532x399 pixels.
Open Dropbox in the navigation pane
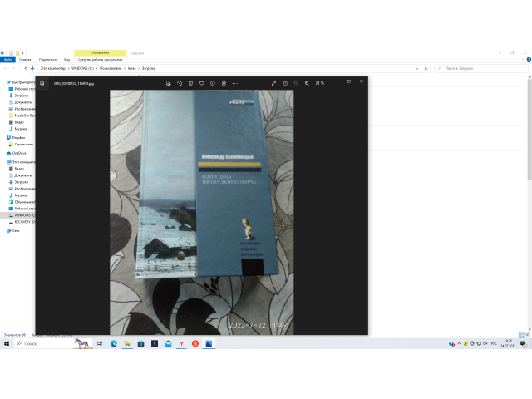[x=16, y=138]
